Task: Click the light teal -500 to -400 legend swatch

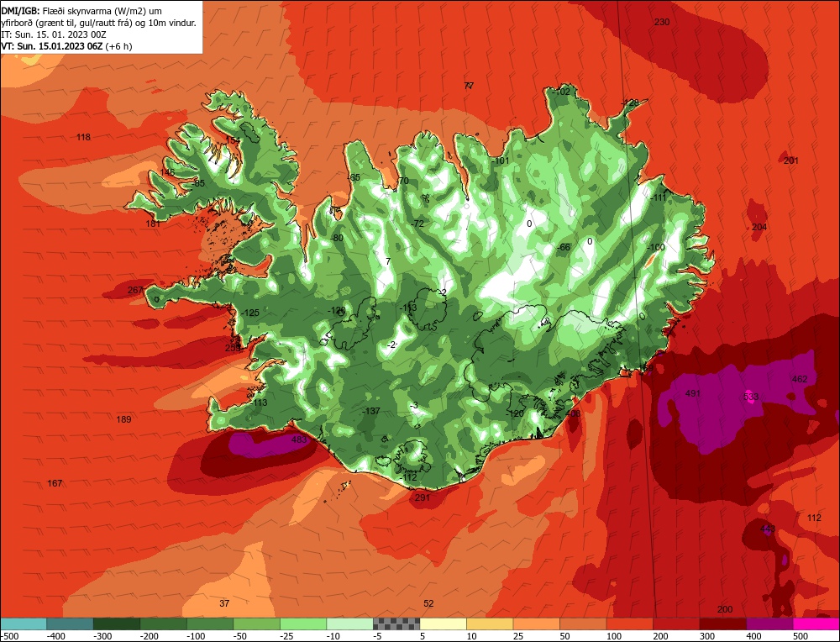Action: click(24, 624)
